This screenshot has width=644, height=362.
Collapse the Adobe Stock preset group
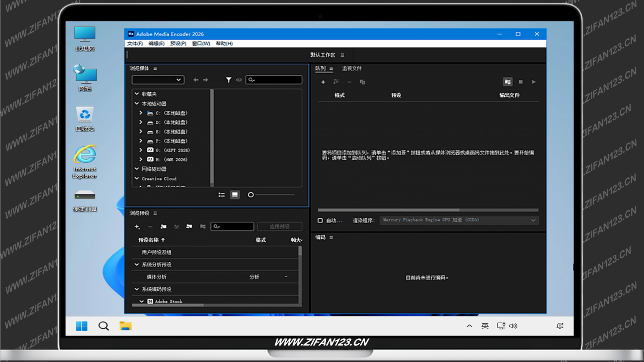click(x=141, y=301)
